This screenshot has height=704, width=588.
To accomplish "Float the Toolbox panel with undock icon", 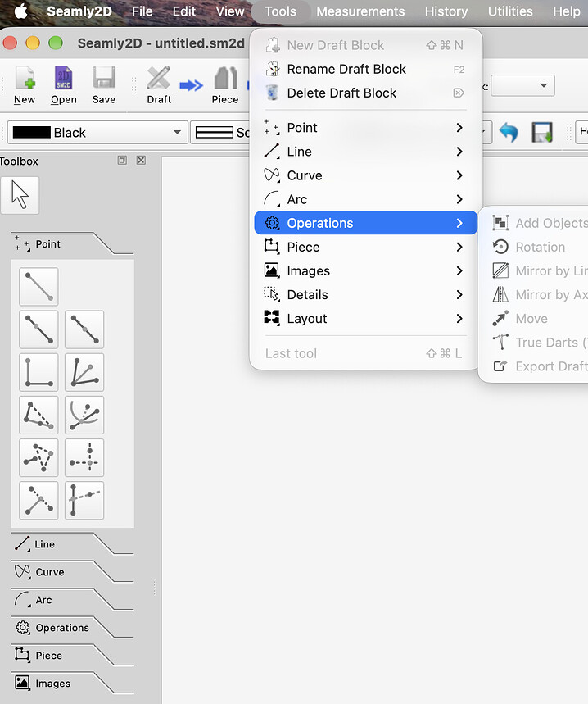I will [122, 161].
